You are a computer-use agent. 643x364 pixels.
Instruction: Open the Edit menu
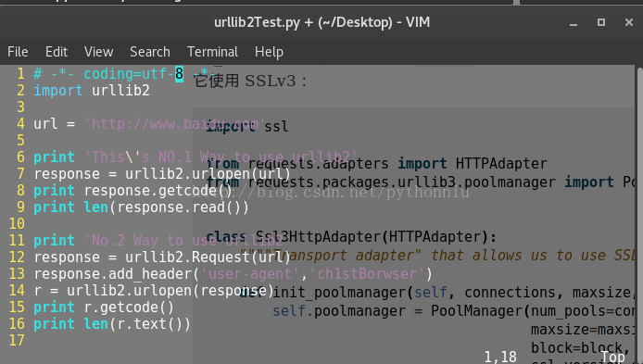[57, 52]
